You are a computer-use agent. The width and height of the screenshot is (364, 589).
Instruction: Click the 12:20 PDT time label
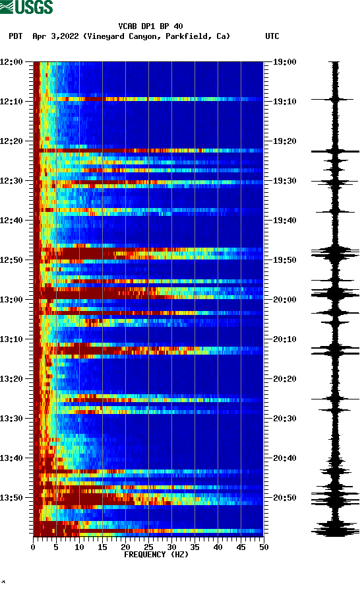(x=11, y=141)
